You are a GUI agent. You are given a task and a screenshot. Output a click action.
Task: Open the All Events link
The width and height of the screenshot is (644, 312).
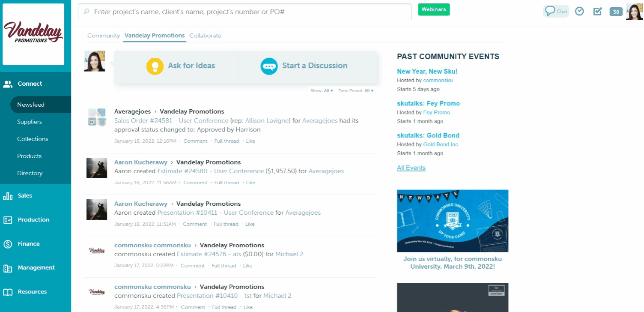(x=411, y=168)
